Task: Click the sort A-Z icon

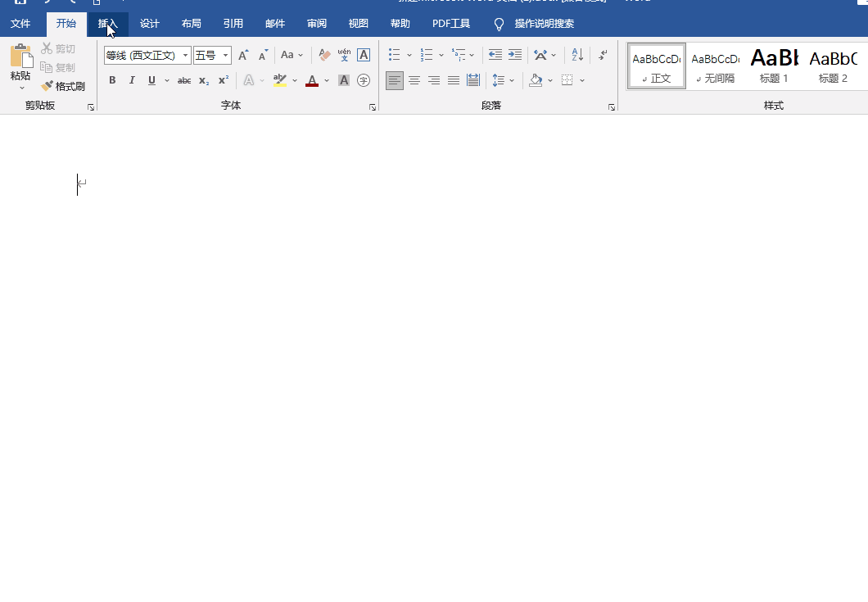Action: click(577, 55)
